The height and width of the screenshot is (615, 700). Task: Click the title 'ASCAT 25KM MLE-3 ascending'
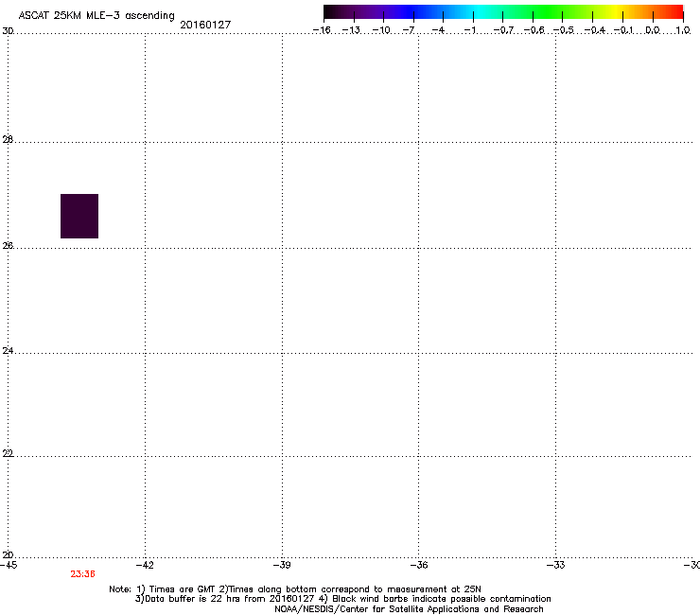[x=96, y=16]
